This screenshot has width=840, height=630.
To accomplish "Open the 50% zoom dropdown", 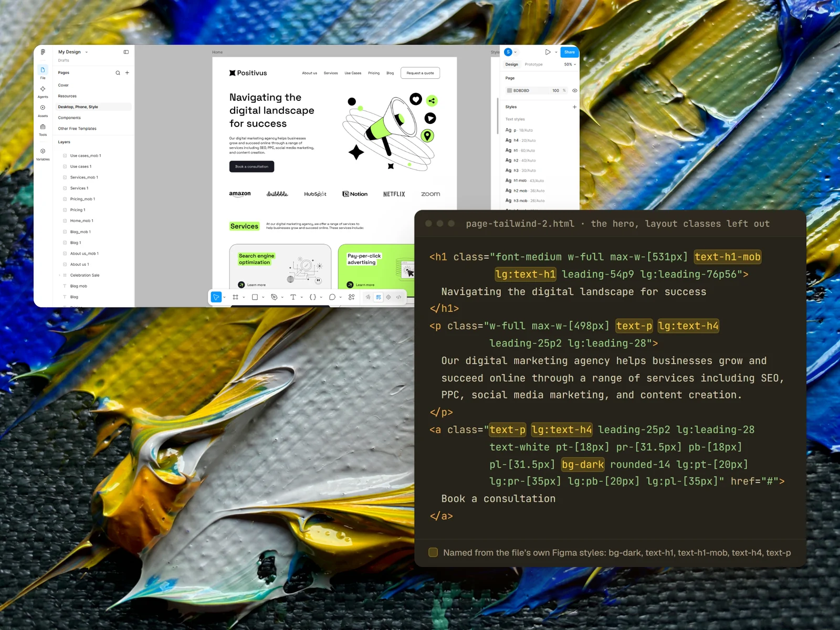I will point(570,65).
